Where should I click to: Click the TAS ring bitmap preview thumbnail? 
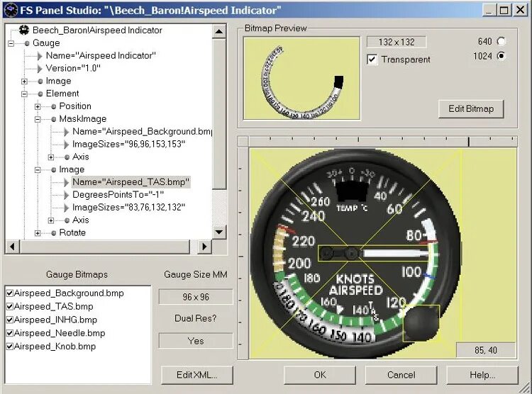pos(301,79)
